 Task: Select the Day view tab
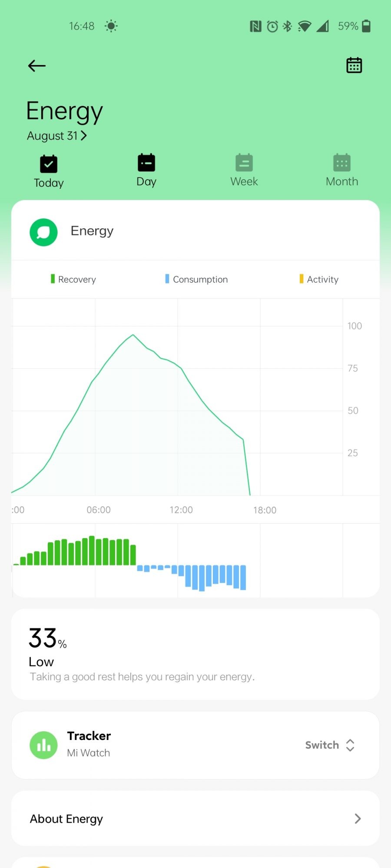(x=146, y=171)
